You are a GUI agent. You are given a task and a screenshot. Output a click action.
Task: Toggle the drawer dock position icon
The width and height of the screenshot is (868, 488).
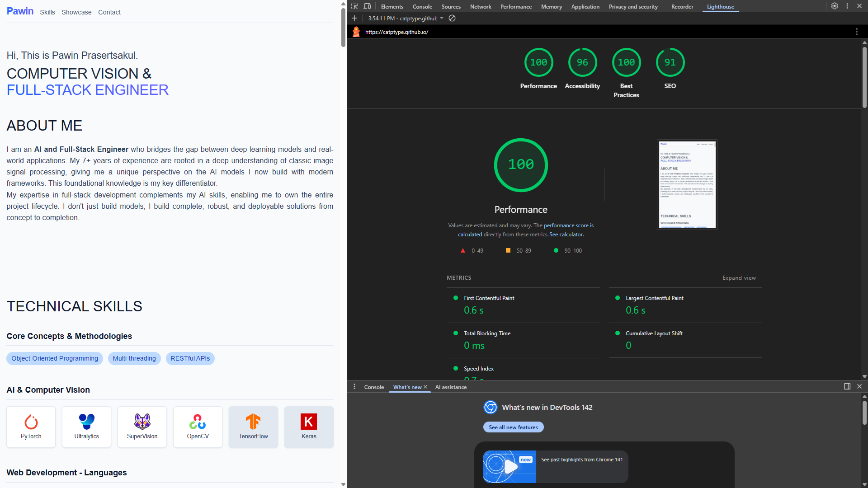click(847, 386)
